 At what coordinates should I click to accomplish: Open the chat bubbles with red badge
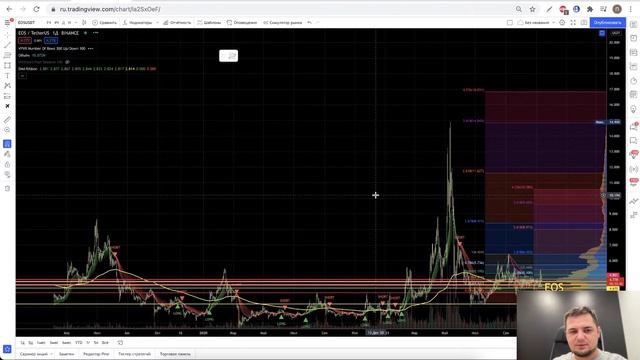click(x=633, y=127)
